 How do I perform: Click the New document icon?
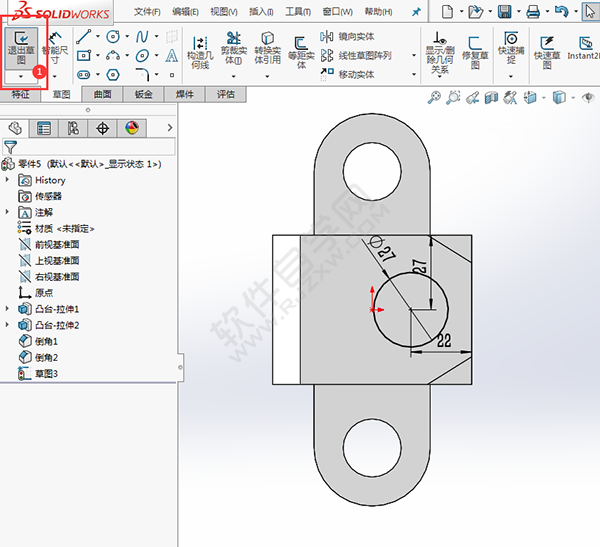[447, 12]
